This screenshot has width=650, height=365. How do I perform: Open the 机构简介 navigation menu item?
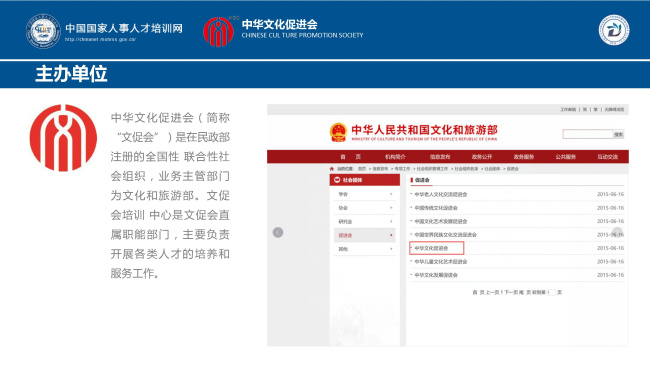[x=395, y=157]
